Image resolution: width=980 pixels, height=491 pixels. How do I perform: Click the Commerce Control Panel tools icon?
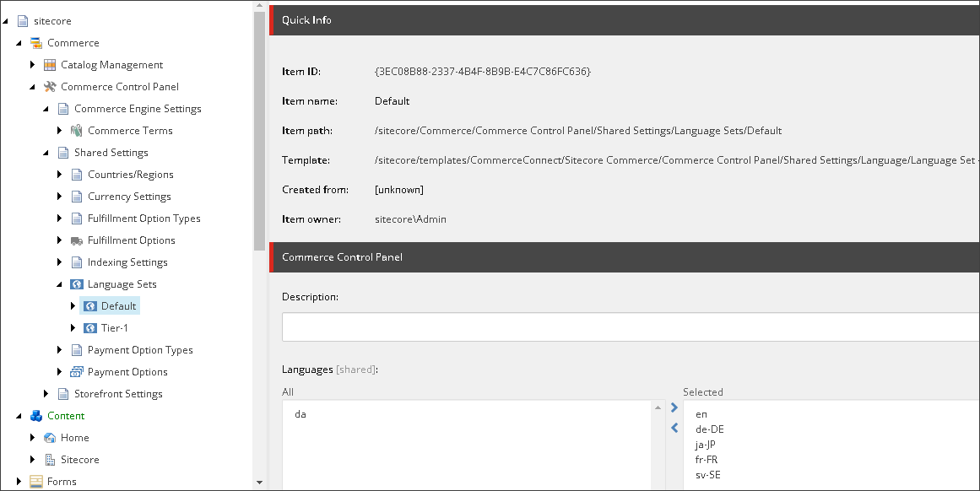pyautogui.click(x=49, y=87)
